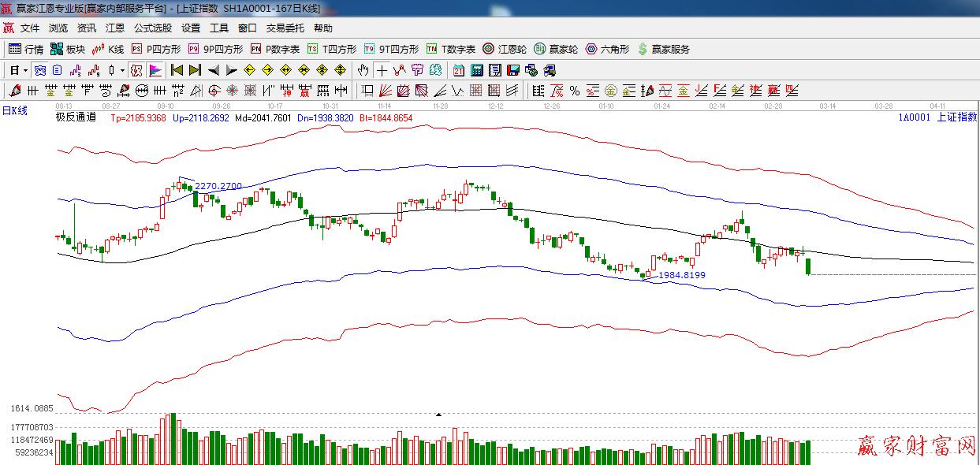Click the 2270.2700 peak price label
The image size is (980, 465).
click(x=218, y=187)
